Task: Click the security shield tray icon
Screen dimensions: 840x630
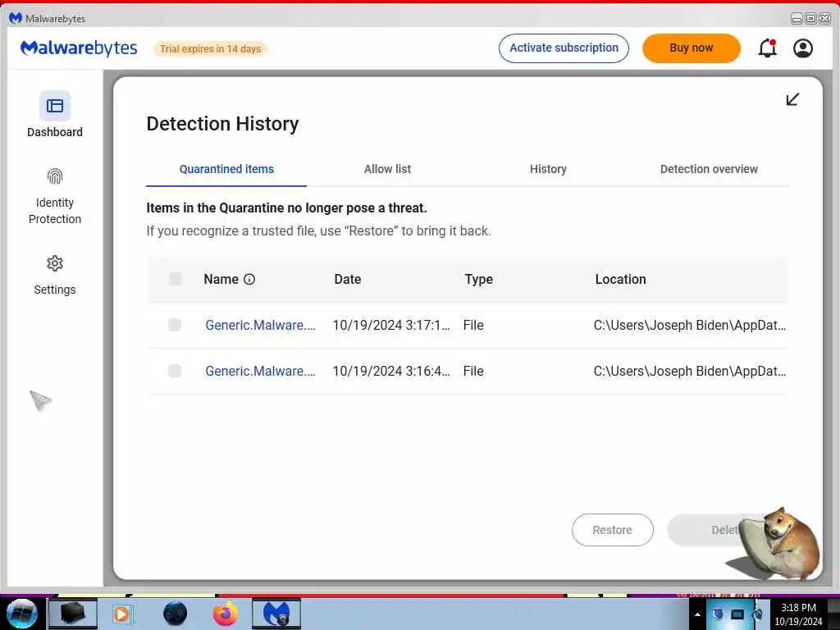Action: [x=718, y=614]
